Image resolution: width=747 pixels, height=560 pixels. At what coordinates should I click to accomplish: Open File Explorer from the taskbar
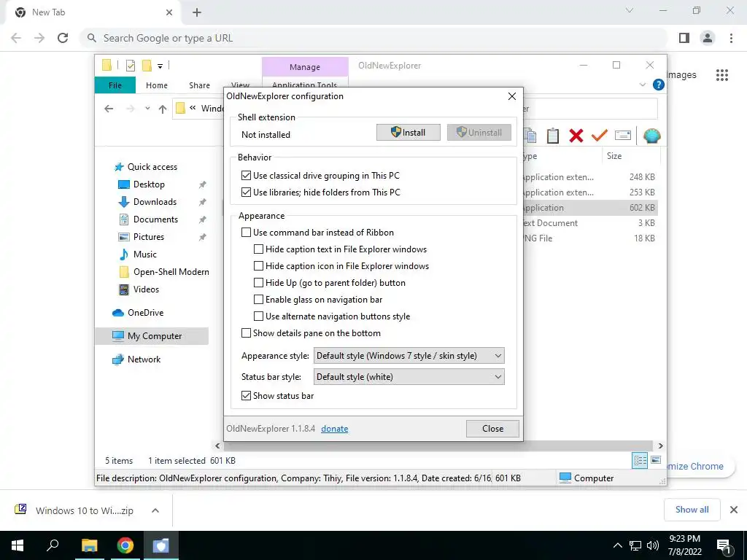[89, 545]
